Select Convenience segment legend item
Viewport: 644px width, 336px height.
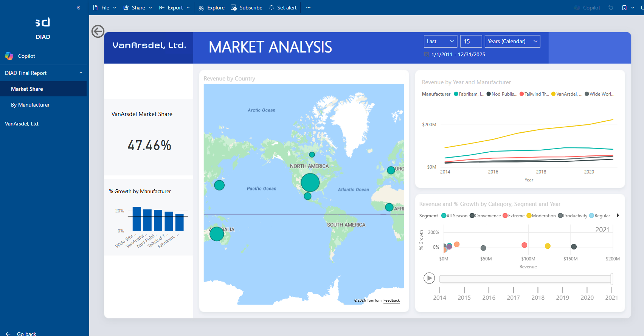tap(485, 216)
